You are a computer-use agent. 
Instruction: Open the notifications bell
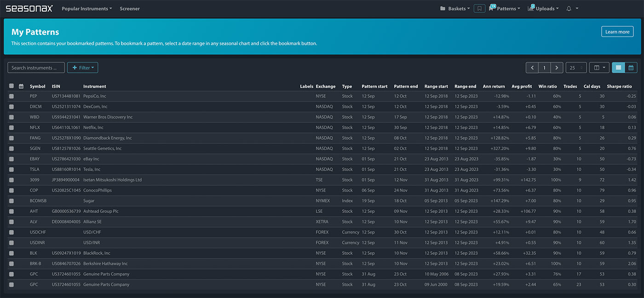pos(569,8)
